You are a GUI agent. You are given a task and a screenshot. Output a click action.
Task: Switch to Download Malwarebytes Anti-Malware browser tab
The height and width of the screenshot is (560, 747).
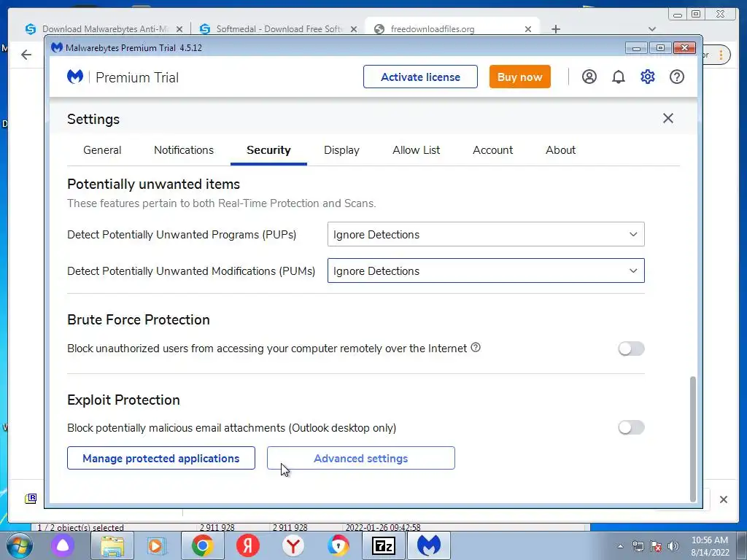(x=105, y=29)
